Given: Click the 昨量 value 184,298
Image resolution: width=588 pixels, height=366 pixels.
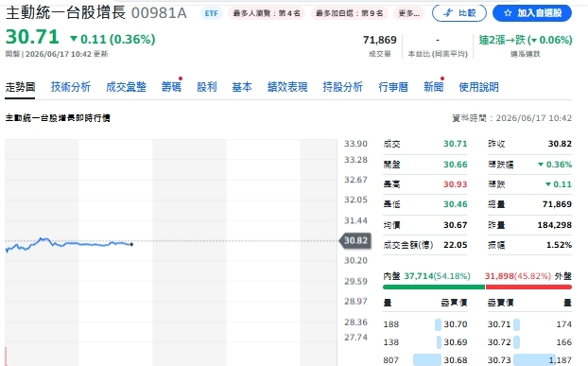Looking at the screenshot, I should point(555,225).
